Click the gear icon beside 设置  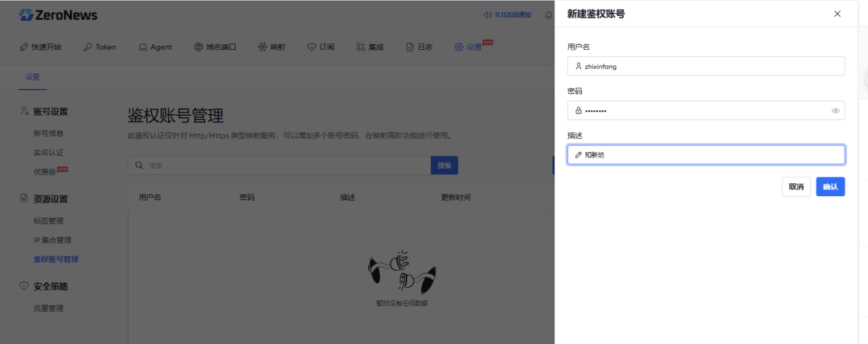click(459, 47)
